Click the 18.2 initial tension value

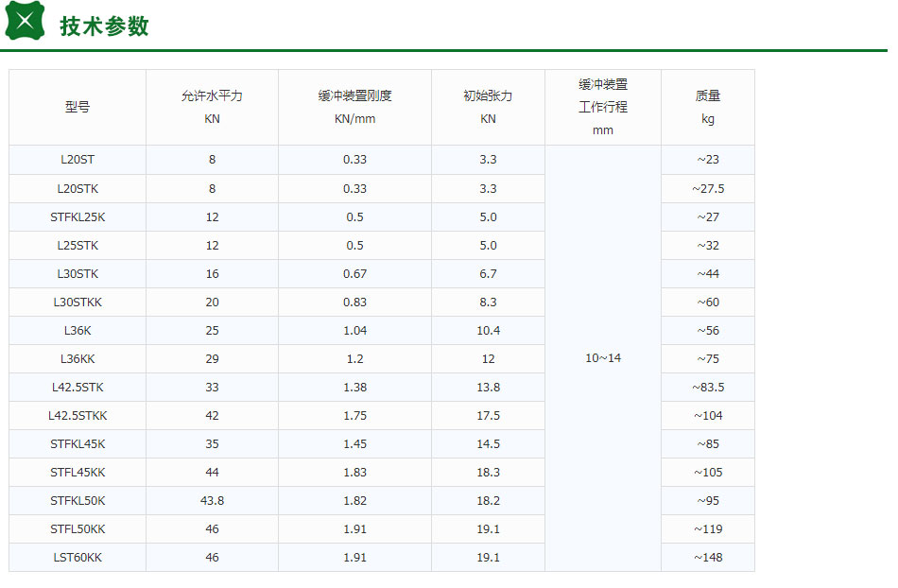[x=488, y=501]
